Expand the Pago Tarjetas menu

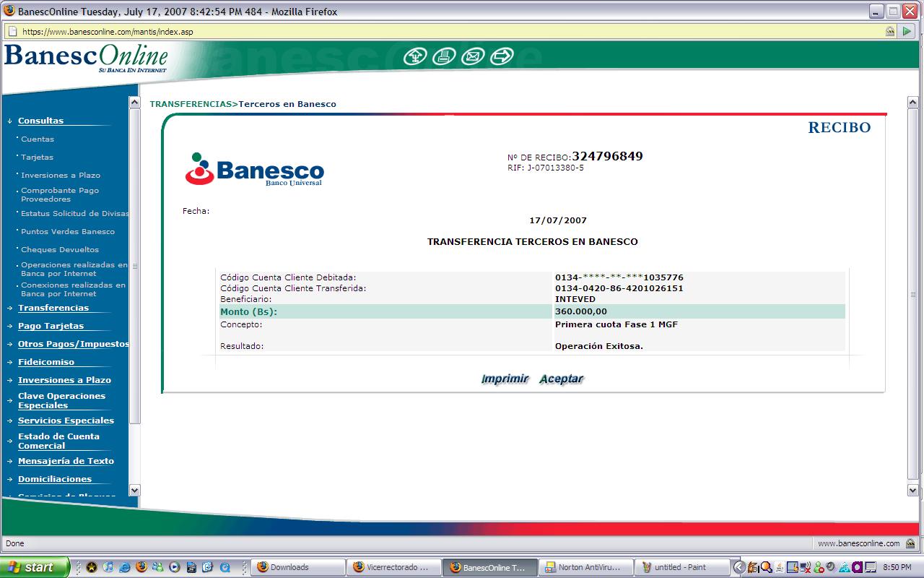[x=51, y=326]
